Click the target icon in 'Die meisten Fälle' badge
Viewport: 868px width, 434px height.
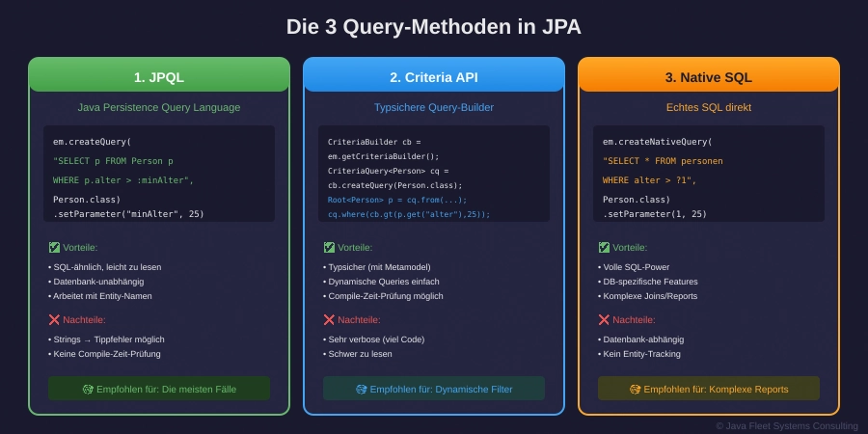(88, 389)
